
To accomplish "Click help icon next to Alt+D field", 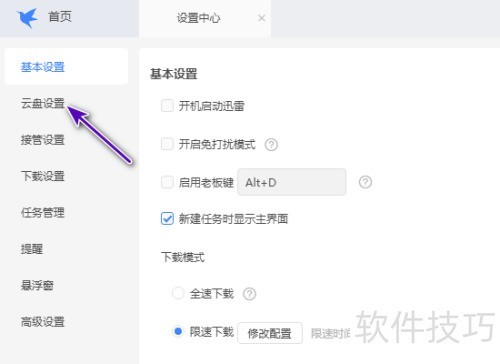I will [x=365, y=182].
